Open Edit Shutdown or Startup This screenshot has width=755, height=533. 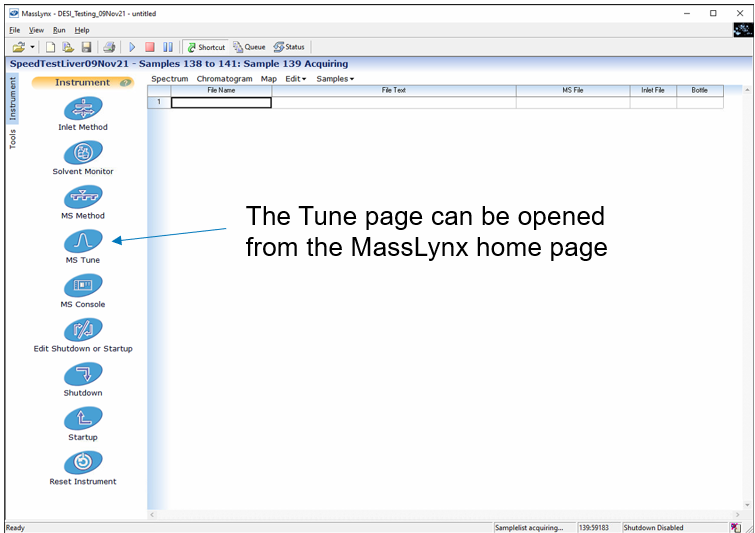[x=83, y=330]
